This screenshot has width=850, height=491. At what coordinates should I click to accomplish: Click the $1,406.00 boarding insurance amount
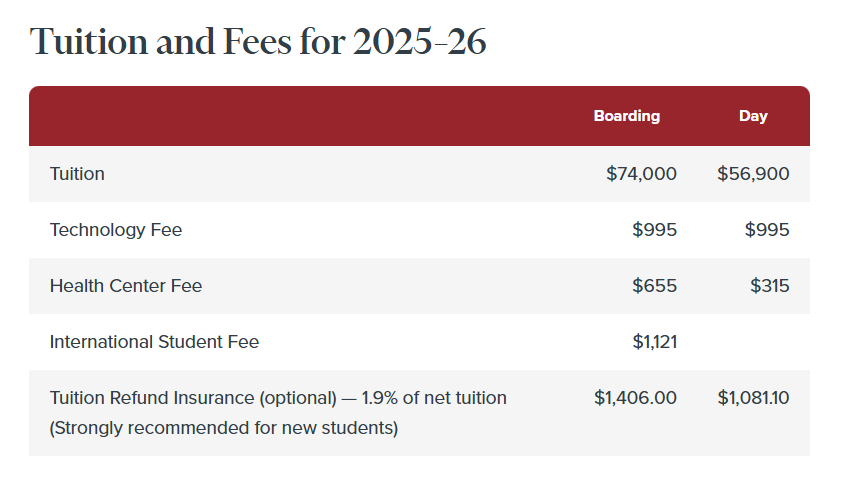635,398
